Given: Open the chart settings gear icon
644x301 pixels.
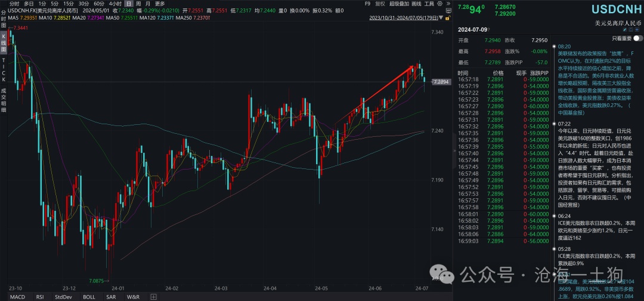Looking at the screenshot, I should [x=439, y=4].
